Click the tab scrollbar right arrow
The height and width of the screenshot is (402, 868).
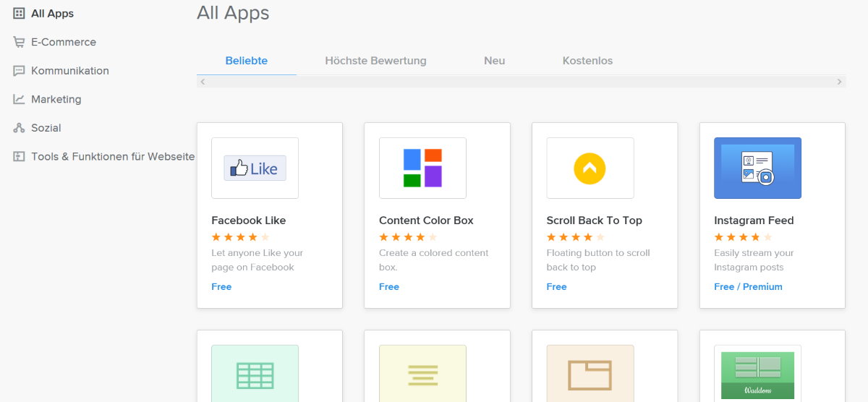pos(840,82)
